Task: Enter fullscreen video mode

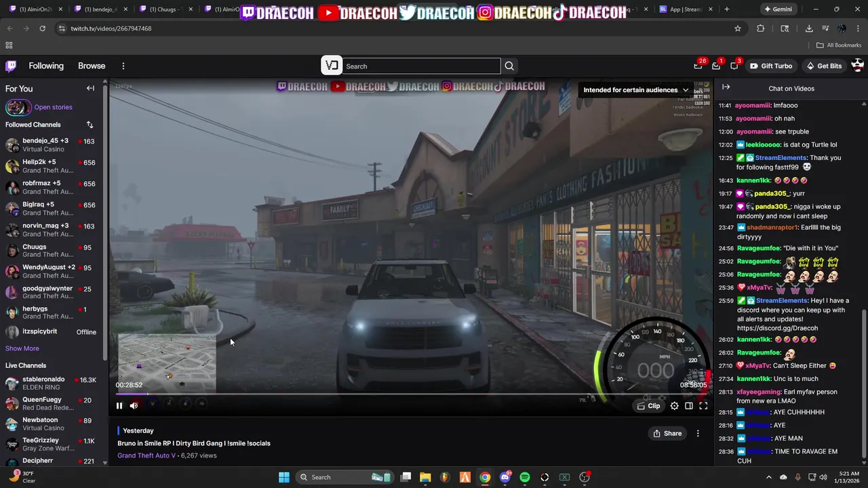Action: [x=703, y=405]
